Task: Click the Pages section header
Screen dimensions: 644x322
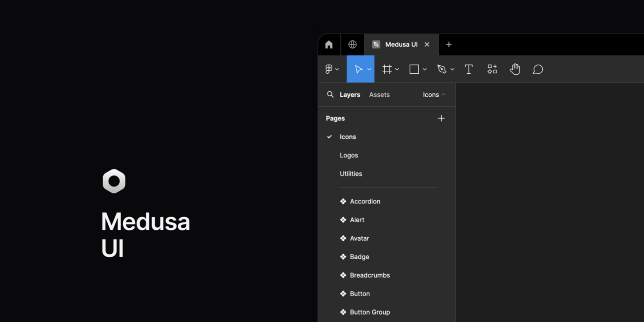Action: pos(335,118)
